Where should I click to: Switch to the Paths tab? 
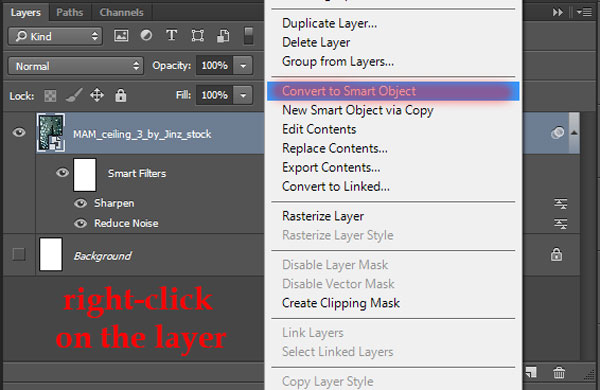(70, 12)
